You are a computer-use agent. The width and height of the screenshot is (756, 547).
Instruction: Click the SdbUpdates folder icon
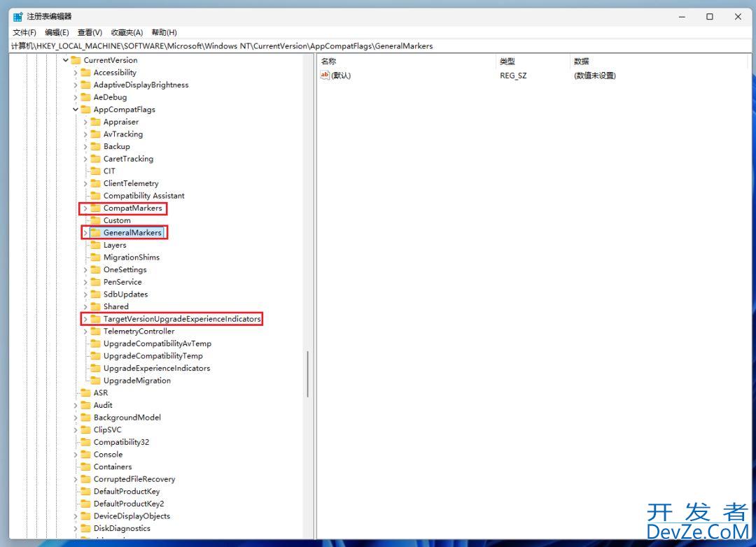(95, 294)
